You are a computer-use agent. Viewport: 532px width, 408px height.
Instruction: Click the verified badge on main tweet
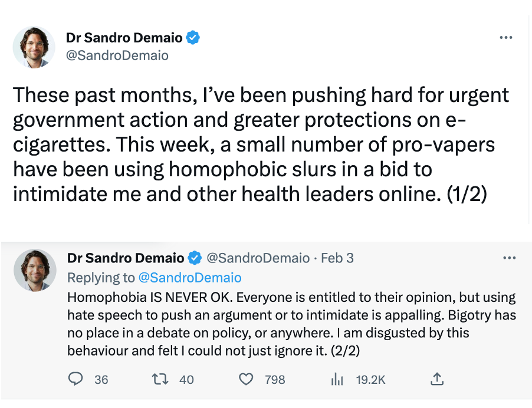193,38
